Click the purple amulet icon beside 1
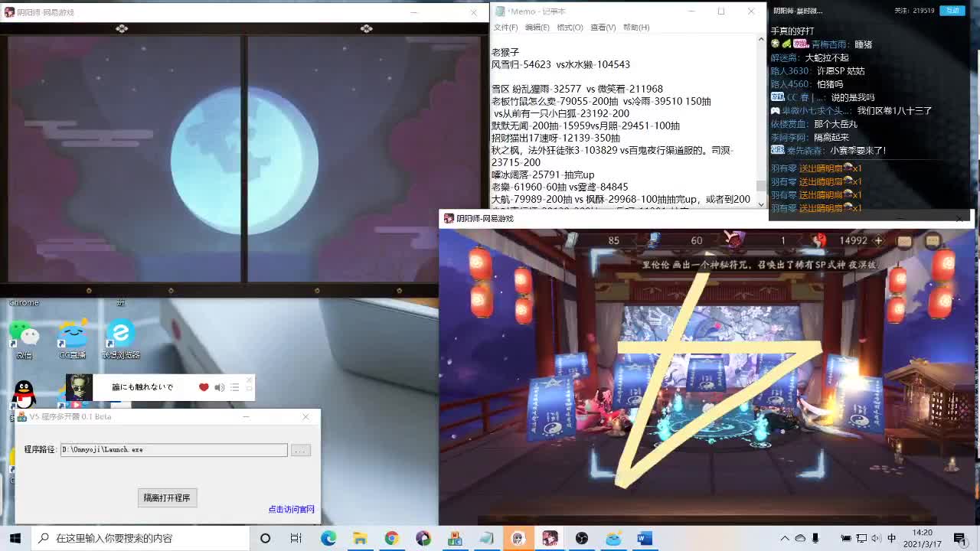Screen dimensions: 980x551 [735, 240]
